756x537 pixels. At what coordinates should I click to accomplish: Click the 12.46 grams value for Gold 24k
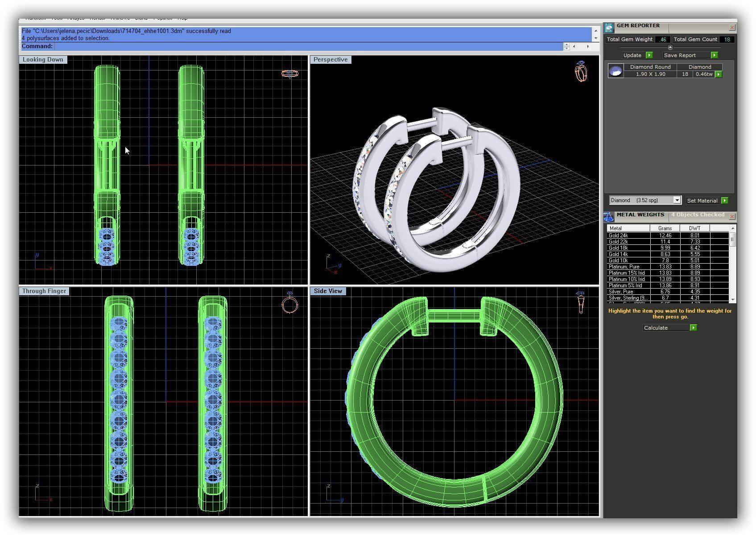[665, 235]
